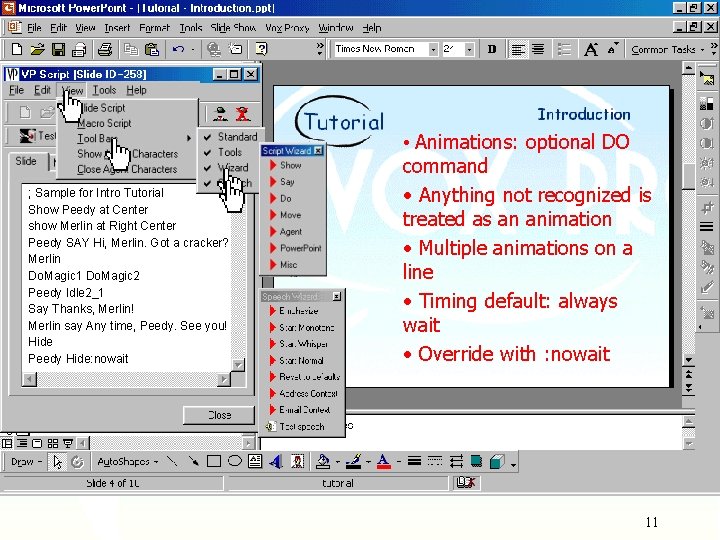Screen dimensions: 720x540
Task: Click the spelling status icon in status bar
Action: (466, 483)
